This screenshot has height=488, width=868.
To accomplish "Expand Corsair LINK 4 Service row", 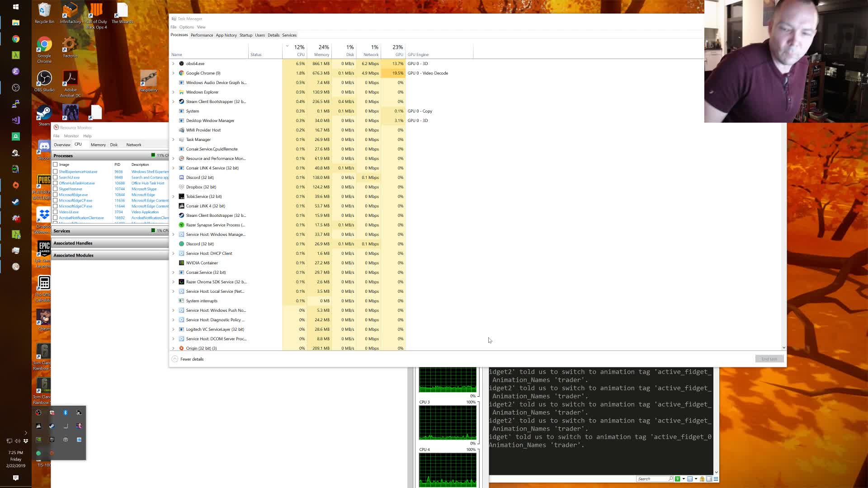I will tap(173, 168).
